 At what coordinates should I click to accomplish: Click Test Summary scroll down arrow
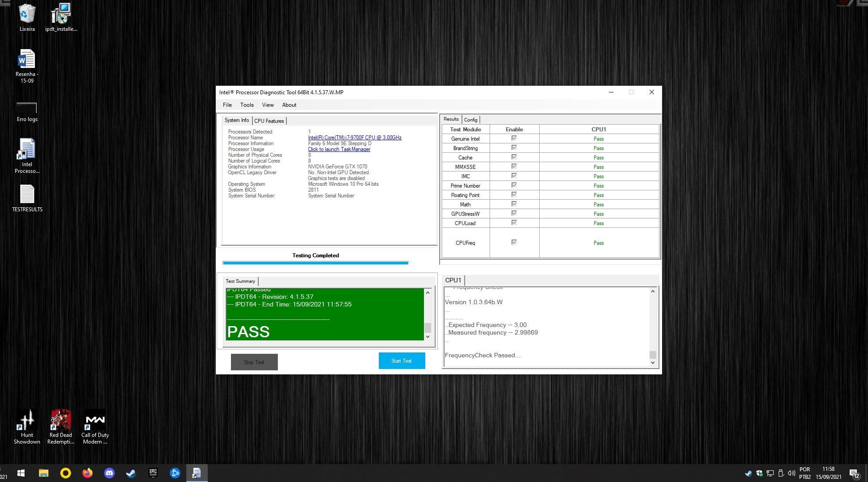click(x=428, y=337)
